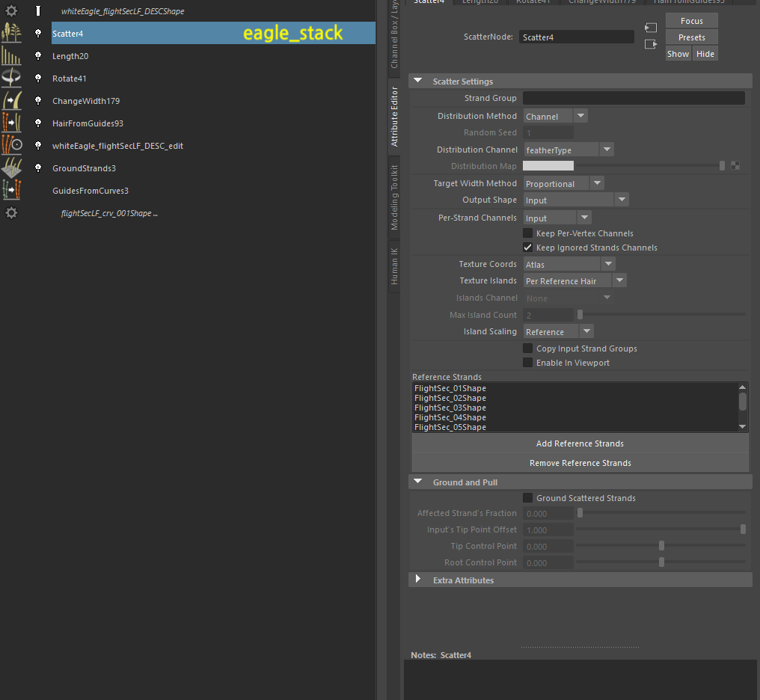Open the Human IK side tab
This screenshot has height=700, width=760.
click(394, 266)
